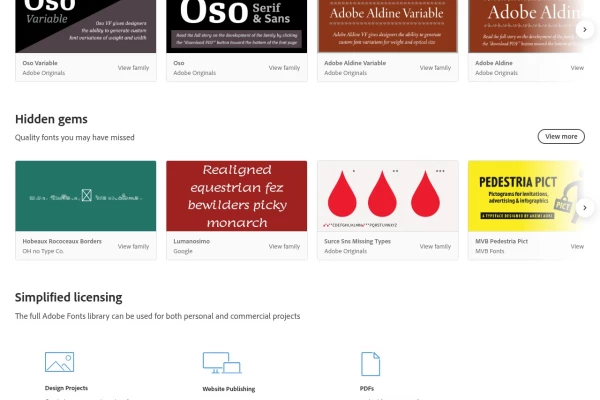Select the Lumanosimo red preview card

pos(236,196)
